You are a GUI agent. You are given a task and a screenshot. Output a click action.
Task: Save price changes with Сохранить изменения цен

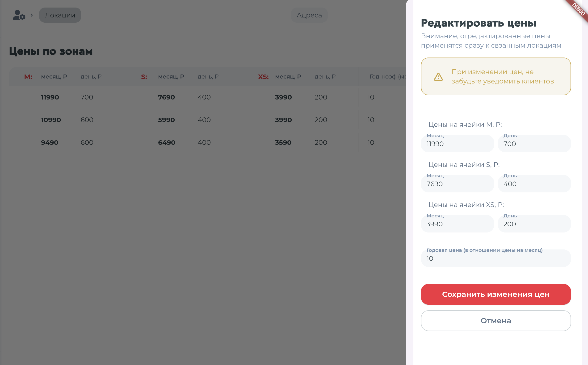pos(496,294)
